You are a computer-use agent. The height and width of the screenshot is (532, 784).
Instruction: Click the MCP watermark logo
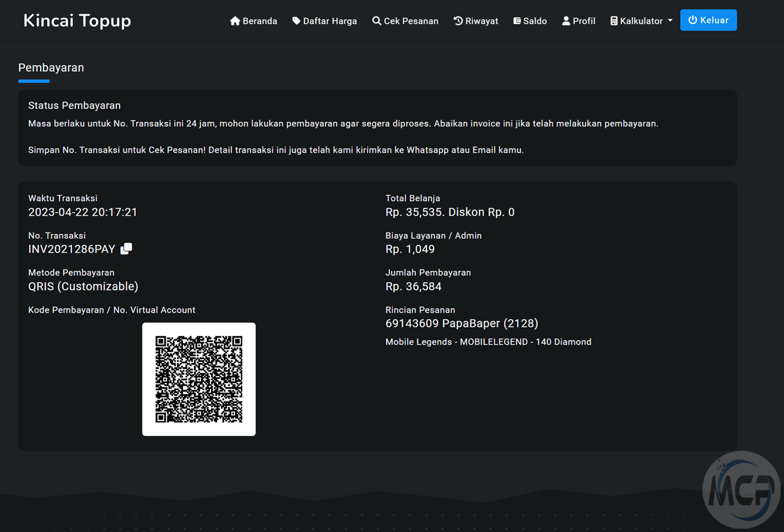pos(742,491)
